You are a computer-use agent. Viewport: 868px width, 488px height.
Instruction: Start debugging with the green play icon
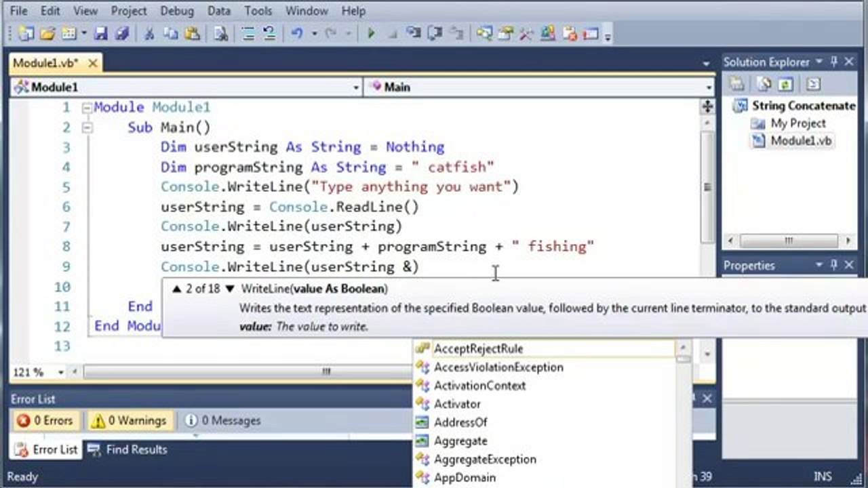click(371, 33)
